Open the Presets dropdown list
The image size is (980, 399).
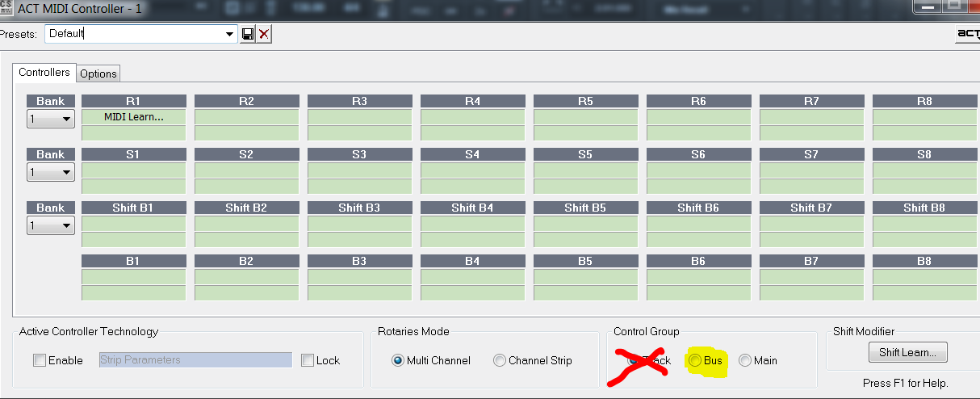point(229,34)
